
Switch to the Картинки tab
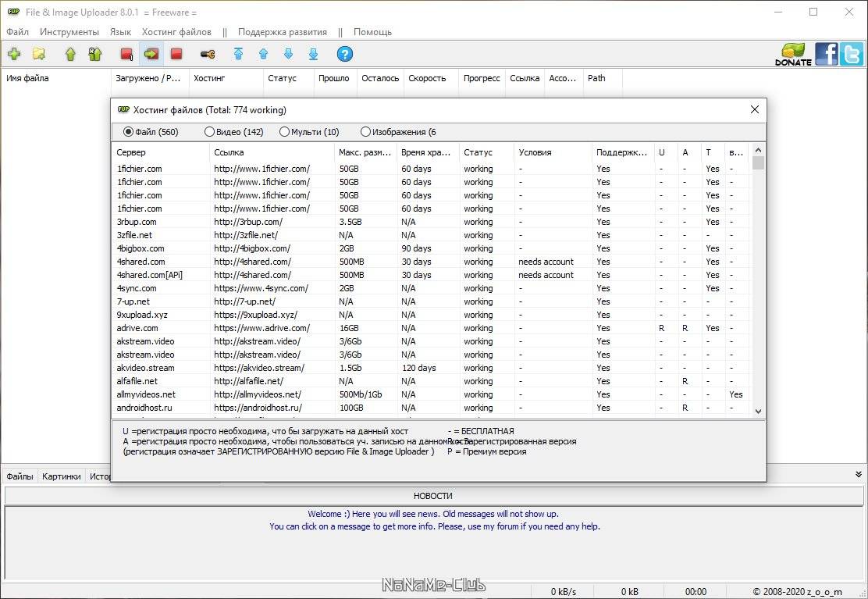click(61, 476)
